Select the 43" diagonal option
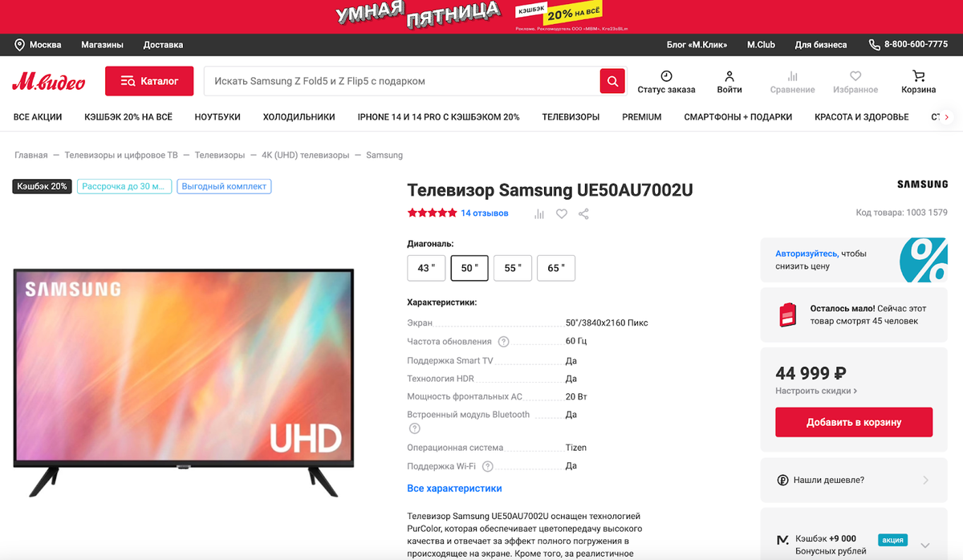The width and height of the screenshot is (963, 560). (x=426, y=268)
